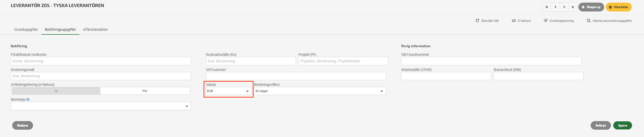Open Kreditupplysning credit check

(559, 21)
